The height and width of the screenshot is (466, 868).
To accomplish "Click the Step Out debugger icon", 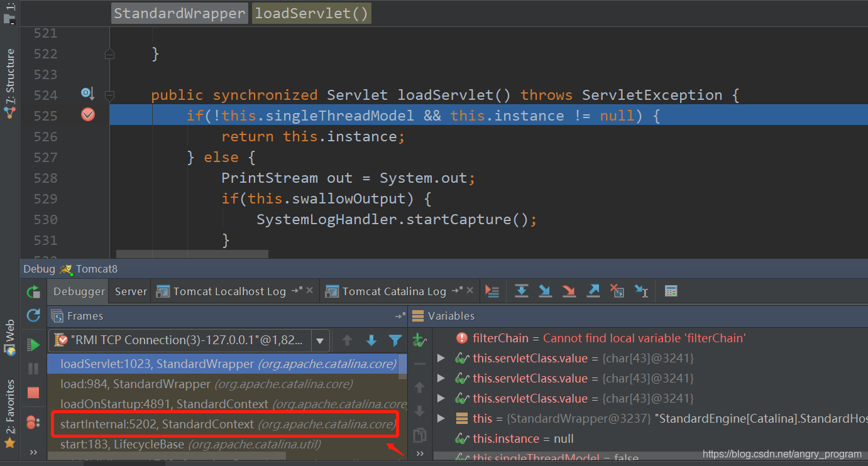I will [593, 291].
